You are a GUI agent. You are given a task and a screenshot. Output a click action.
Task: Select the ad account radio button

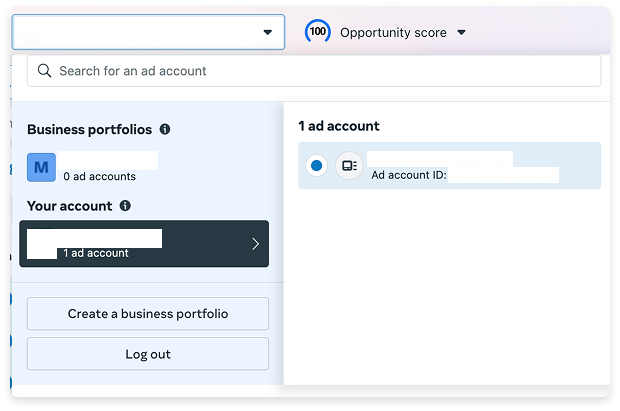tap(316, 165)
